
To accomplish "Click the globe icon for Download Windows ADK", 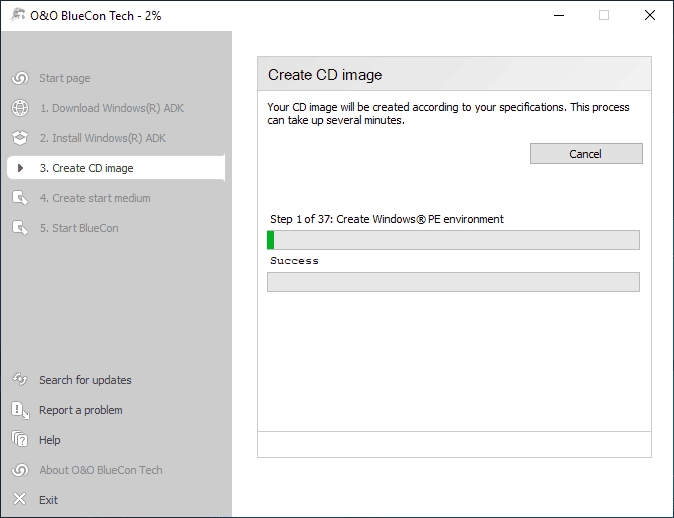I will (x=20, y=108).
